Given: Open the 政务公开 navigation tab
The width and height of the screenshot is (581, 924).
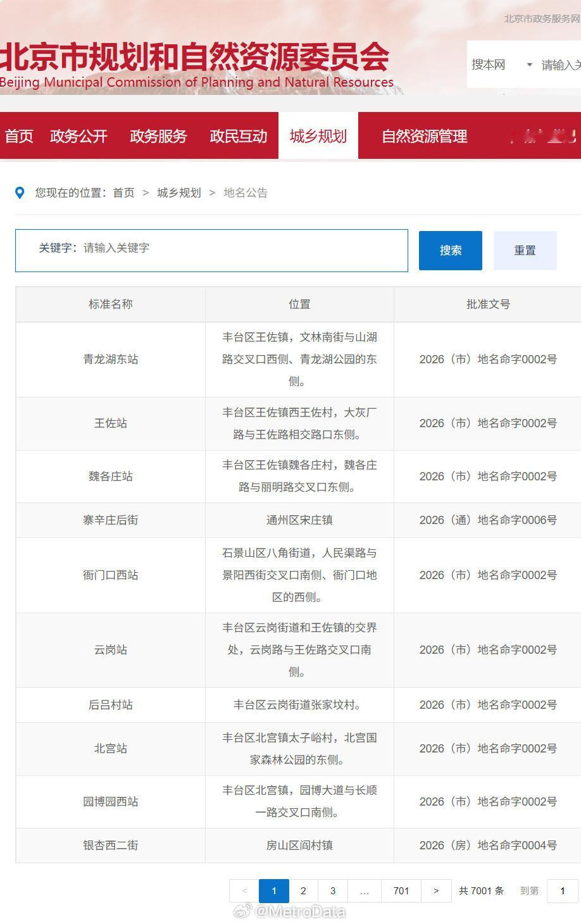Looking at the screenshot, I should [x=79, y=136].
